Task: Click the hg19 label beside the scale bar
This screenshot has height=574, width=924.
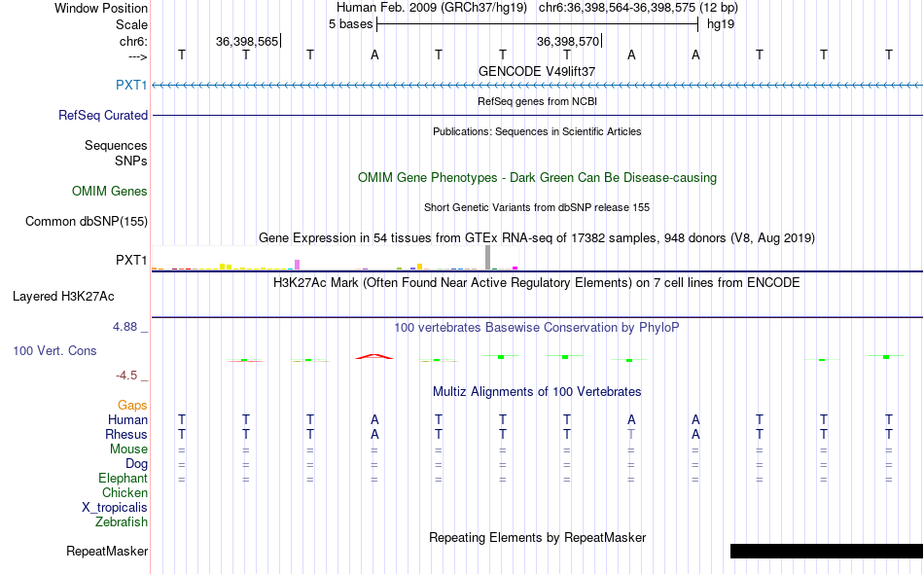Action: coord(721,24)
